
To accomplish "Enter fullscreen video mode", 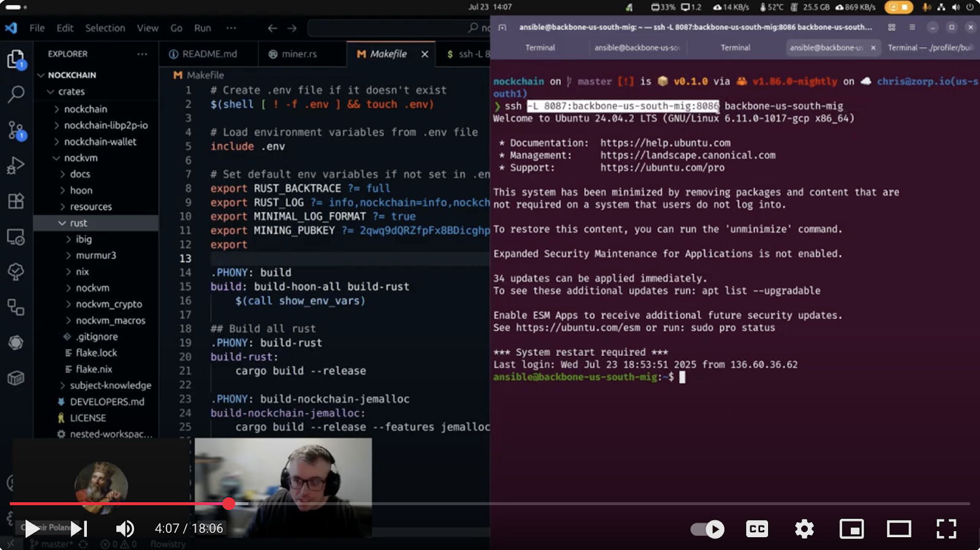I will (x=946, y=529).
